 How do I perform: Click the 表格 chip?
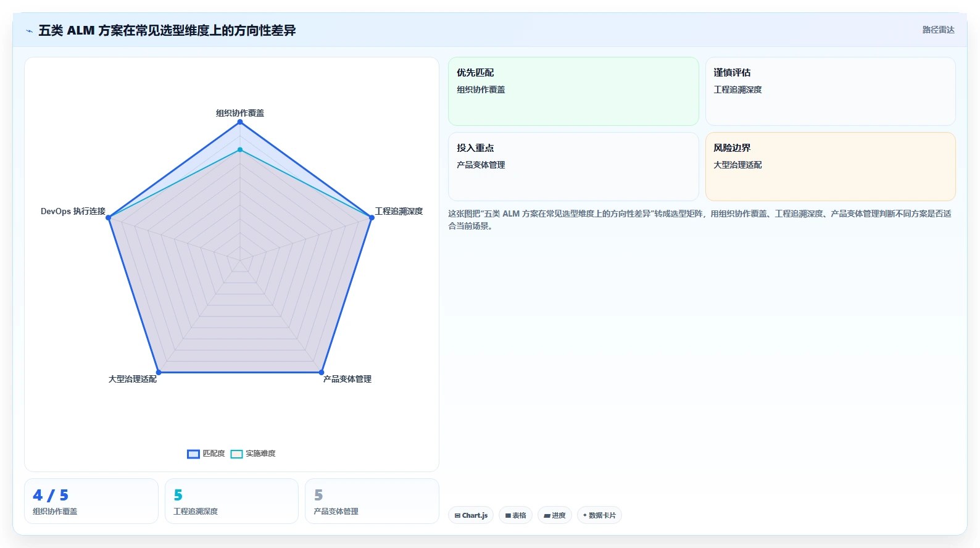point(516,515)
